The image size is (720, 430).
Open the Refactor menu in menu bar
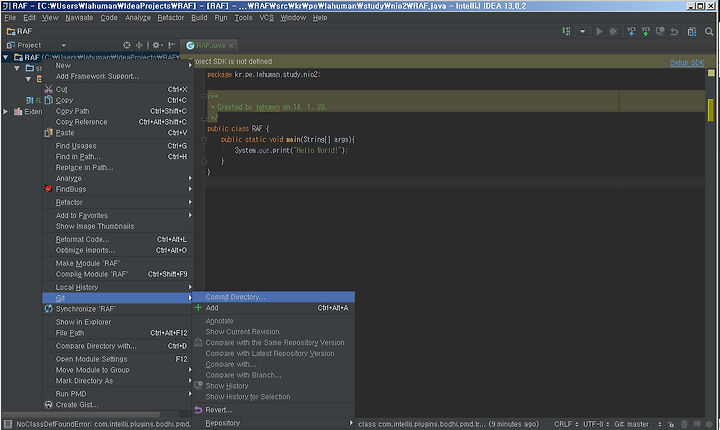(170, 17)
